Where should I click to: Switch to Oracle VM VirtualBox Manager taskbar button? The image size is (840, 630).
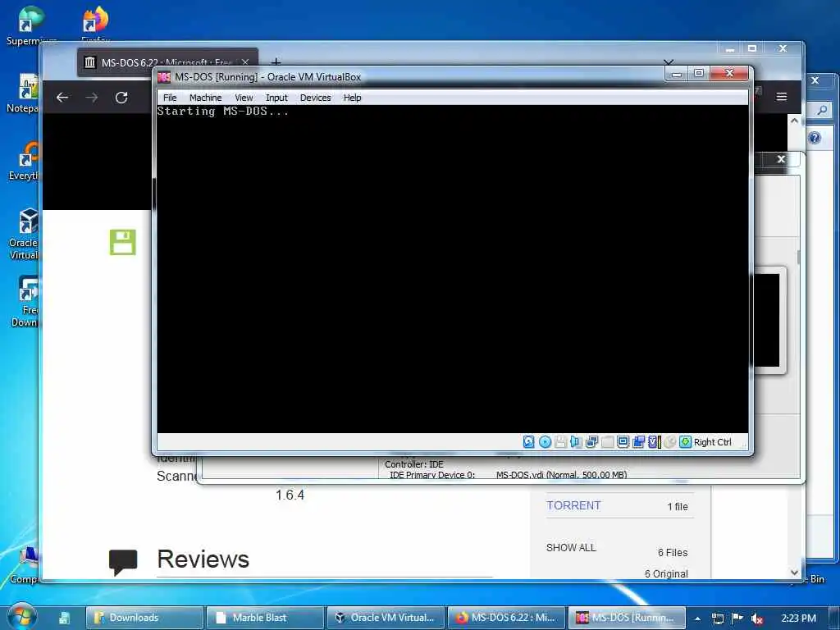click(x=386, y=618)
